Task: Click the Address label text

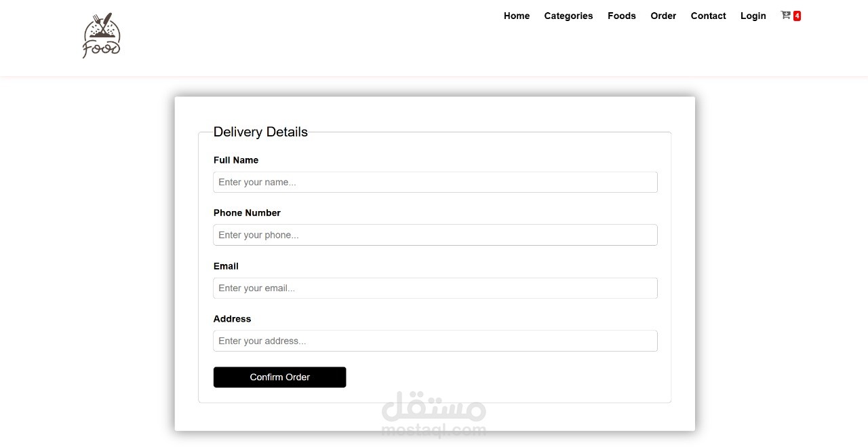Action: [232, 319]
